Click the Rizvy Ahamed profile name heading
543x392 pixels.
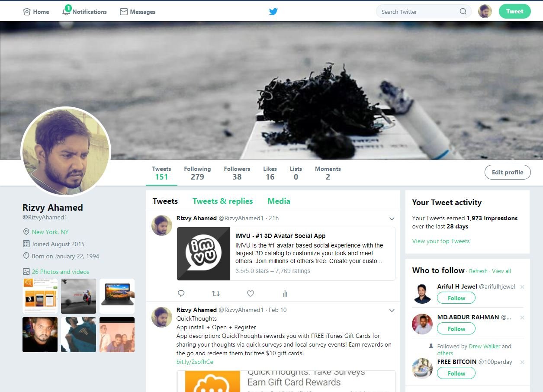coord(53,208)
